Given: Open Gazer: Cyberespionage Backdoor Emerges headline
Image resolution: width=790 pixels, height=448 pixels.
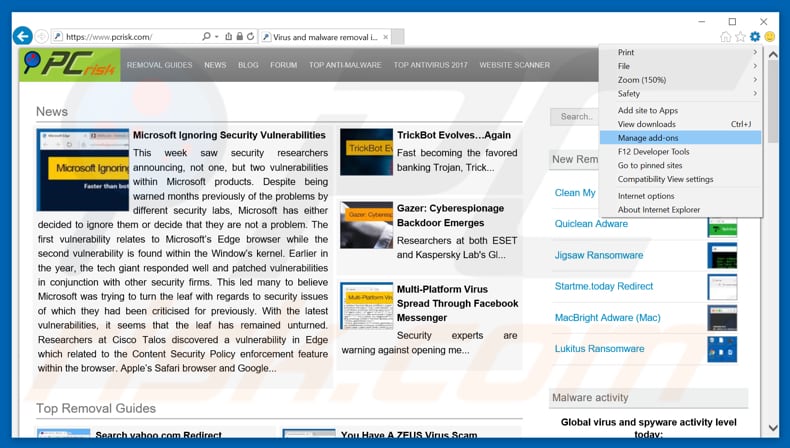Looking at the screenshot, I should tap(450, 216).
